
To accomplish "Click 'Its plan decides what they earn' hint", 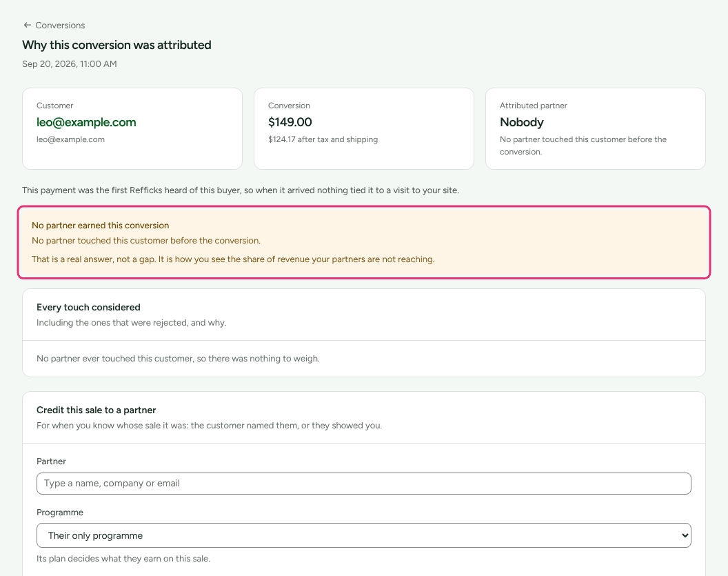I will coord(123,559).
